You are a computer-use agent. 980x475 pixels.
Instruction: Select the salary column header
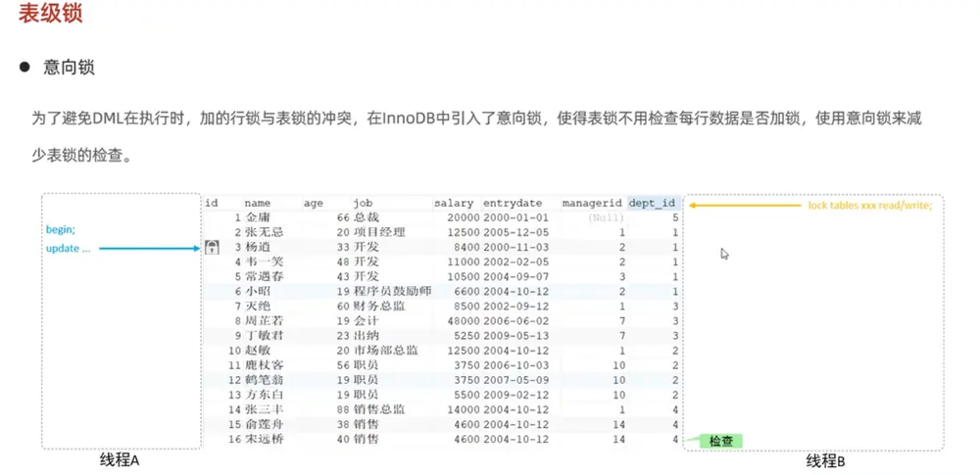click(x=455, y=203)
